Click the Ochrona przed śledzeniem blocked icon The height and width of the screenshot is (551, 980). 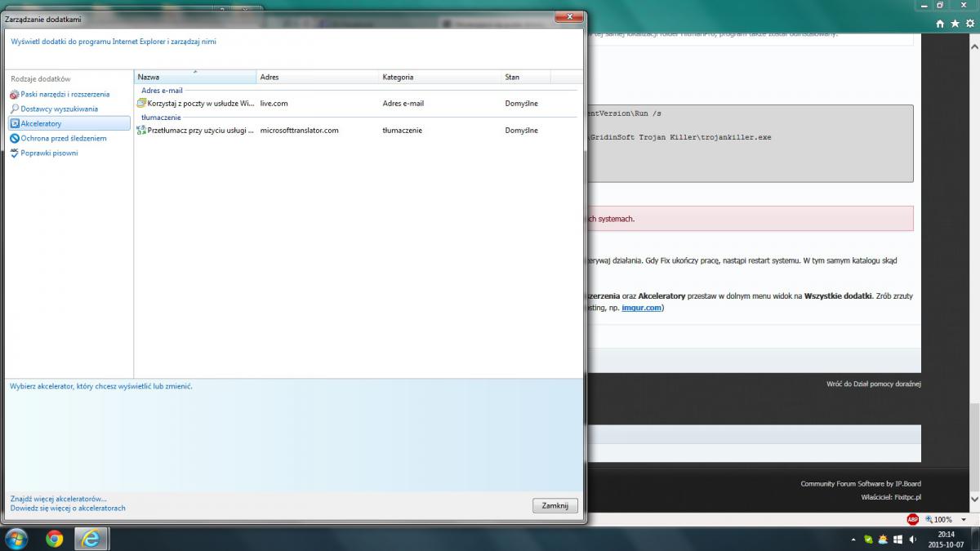[x=15, y=139]
